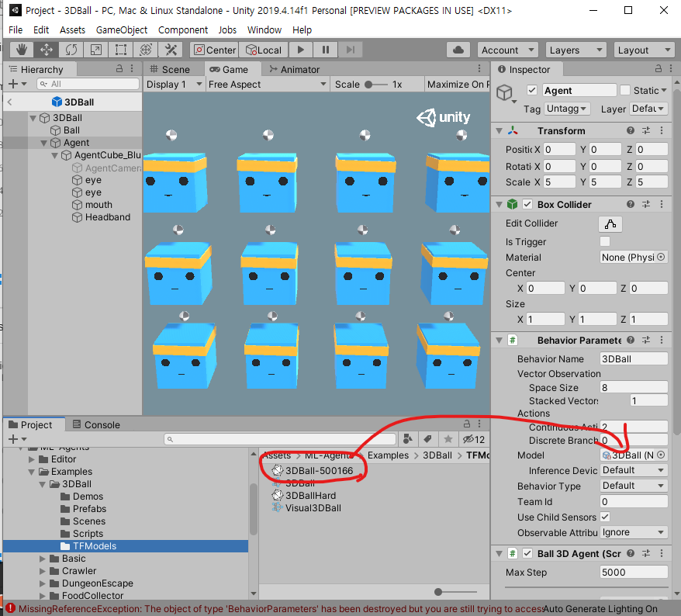Switch to the Scene tab

[171, 70]
